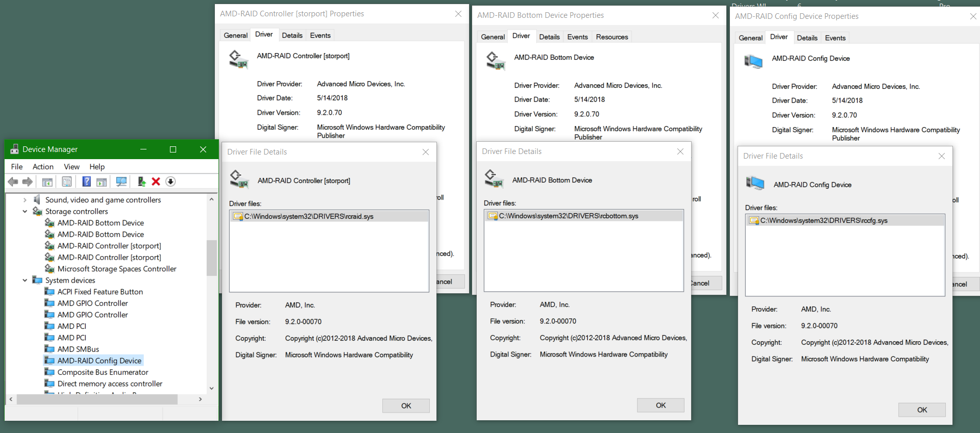The width and height of the screenshot is (980, 433).
Task: Click OK in AMD-RAID Config Driver File Details
Action: (922, 410)
